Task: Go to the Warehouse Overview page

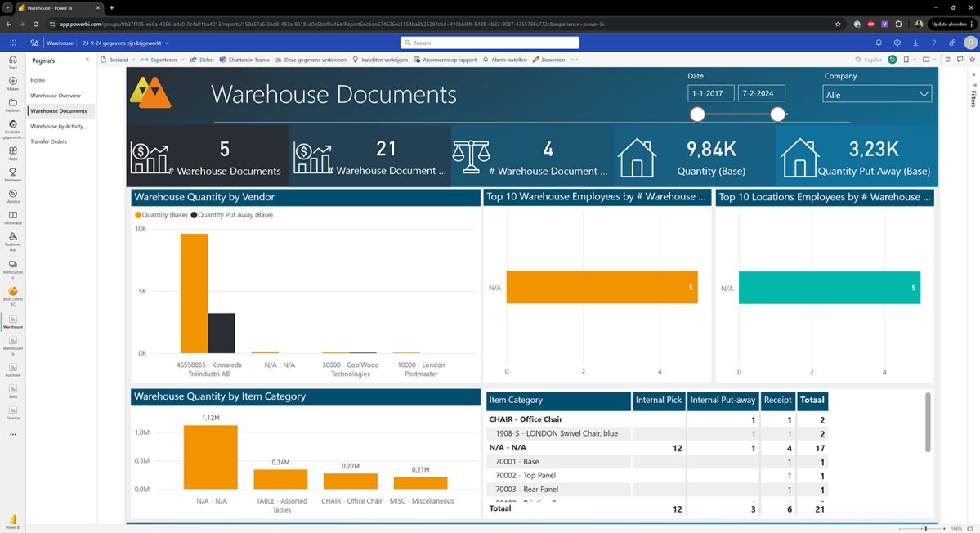Action: [x=56, y=96]
